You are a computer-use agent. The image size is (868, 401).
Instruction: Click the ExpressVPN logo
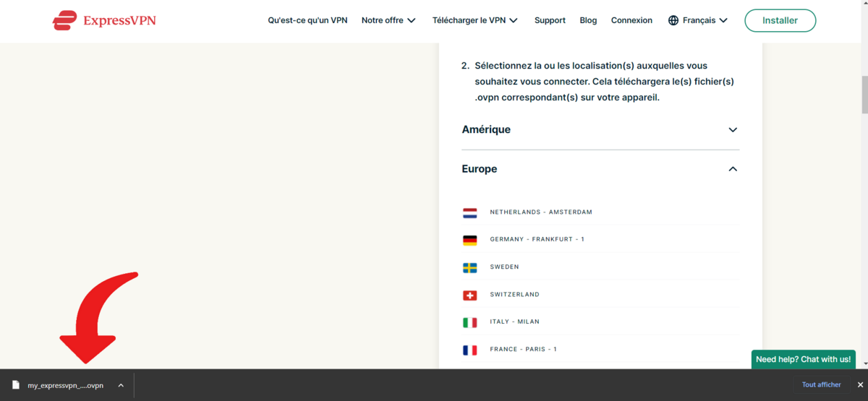coord(104,20)
